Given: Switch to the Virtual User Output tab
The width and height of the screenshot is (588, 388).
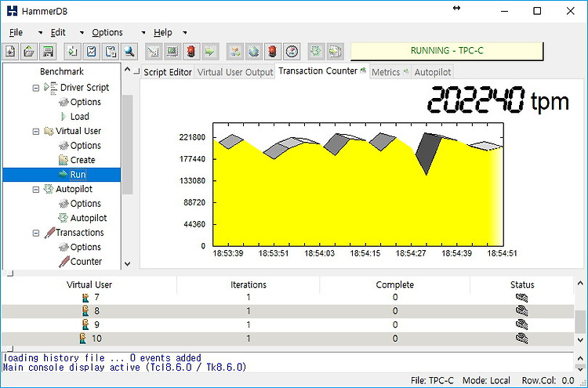Looking at the screenshot, I should (x=234, y=72).
